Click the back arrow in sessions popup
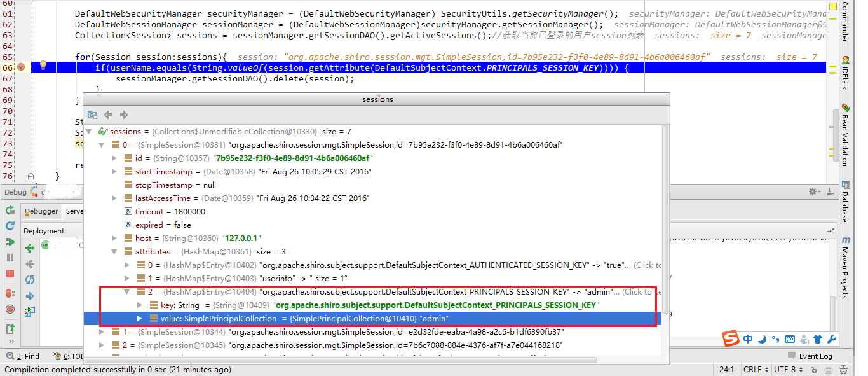This screenshot has height=376, width=868. 108,115
